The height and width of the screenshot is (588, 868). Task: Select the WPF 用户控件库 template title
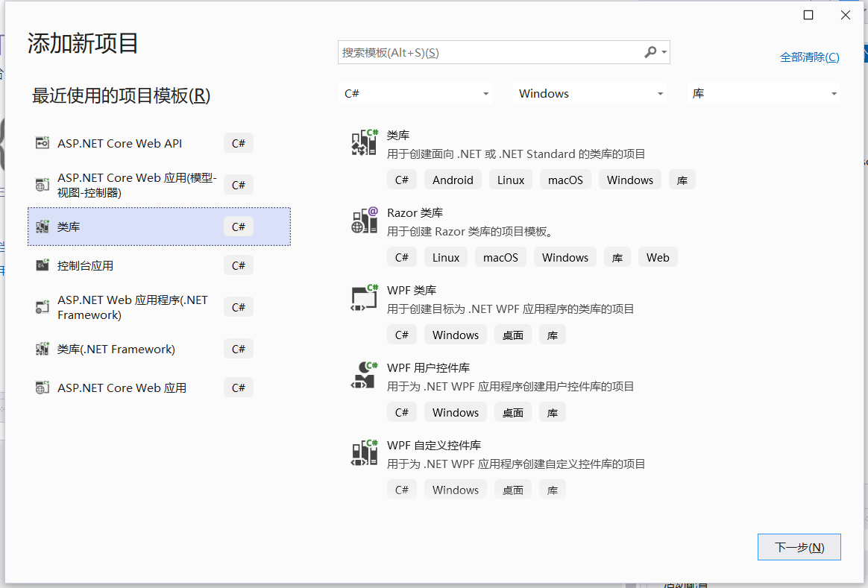(x=428, y=368)
